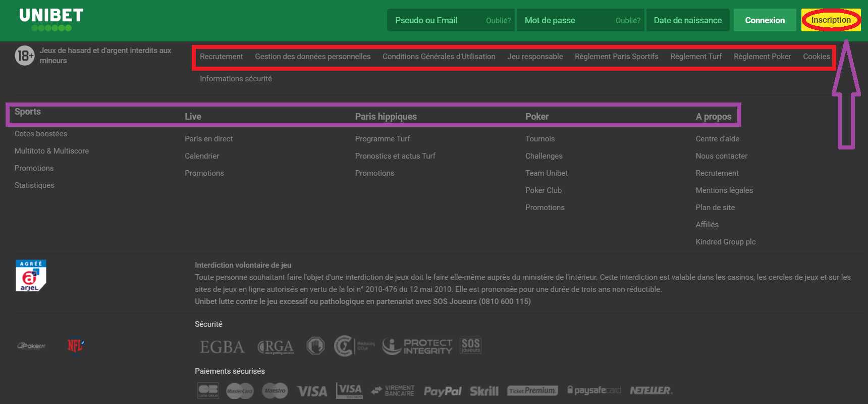868x404 pixels.
Task: Open Informations sécurité link
Action: pos(236,79)
